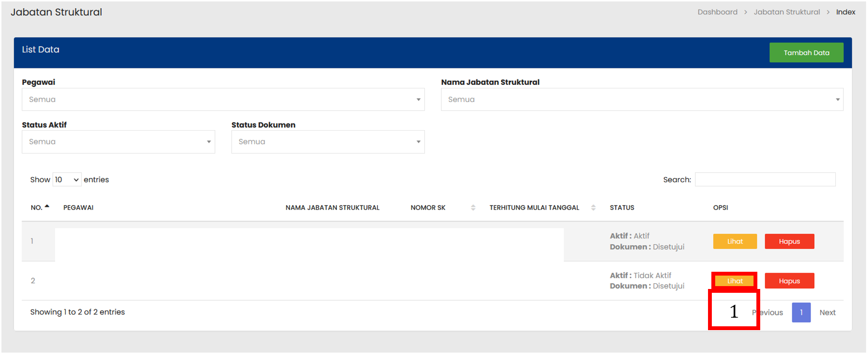Sort by the NO. column arrow

[x=47, y=207]
